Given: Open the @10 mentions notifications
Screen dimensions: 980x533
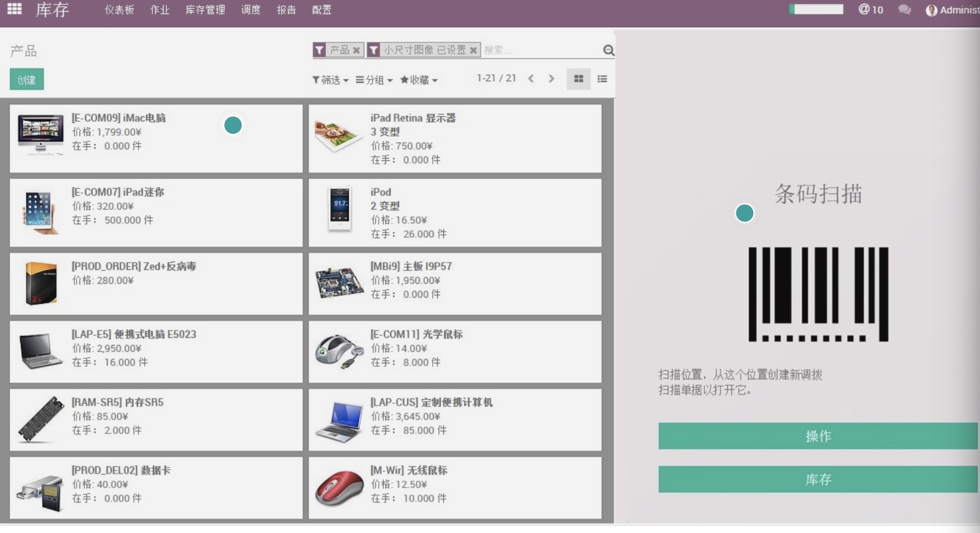Looking at the screenshot, I should pyautogui.click(x=870, y=9).
